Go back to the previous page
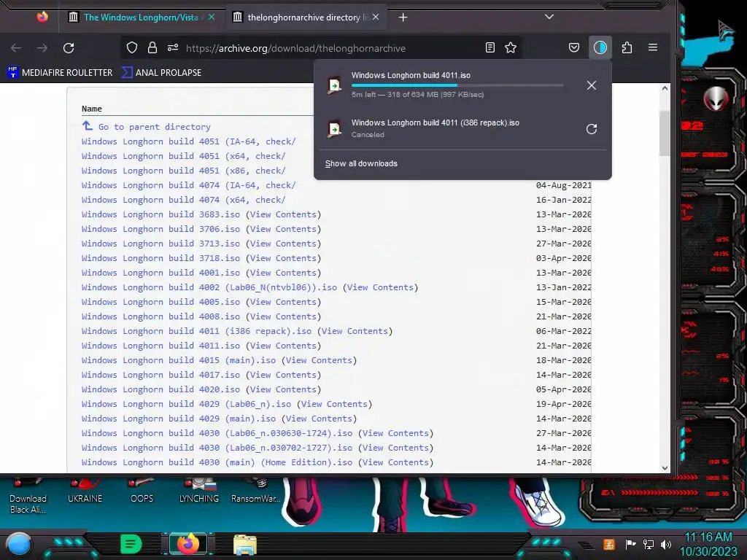 coord(16,47)
